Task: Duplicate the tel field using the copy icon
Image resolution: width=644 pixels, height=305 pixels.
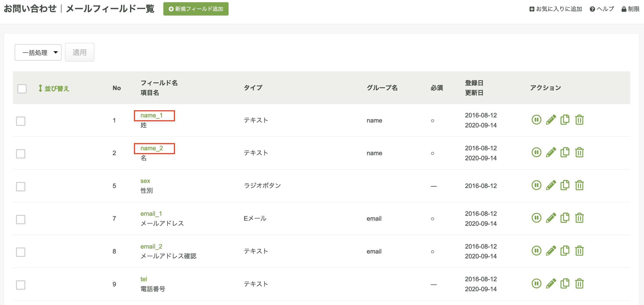Action: [565, 283]
